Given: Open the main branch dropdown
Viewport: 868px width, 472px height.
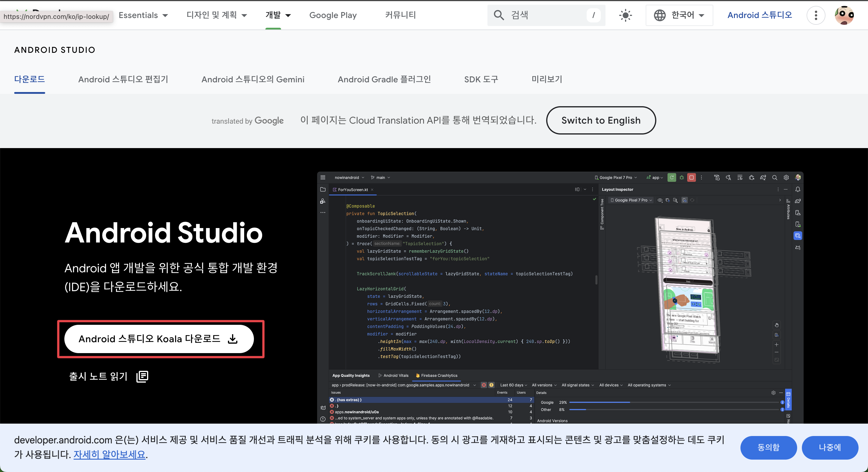Looking at the screenshot, I should (x=380, y=177).
